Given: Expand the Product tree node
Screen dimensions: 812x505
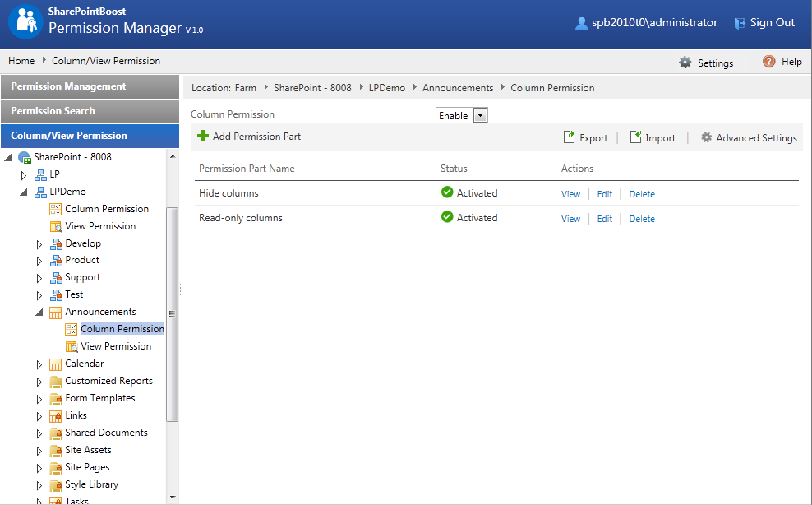Looking at the screenshot, I should 39,262.
